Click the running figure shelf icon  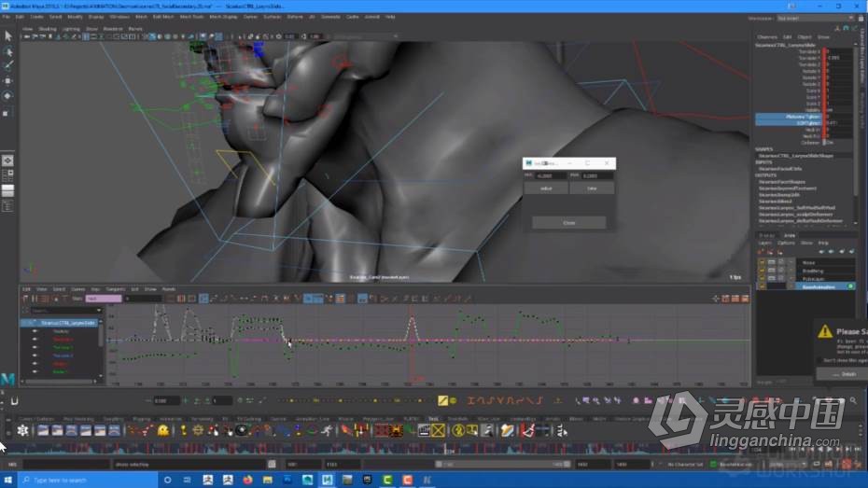[327, 430]
